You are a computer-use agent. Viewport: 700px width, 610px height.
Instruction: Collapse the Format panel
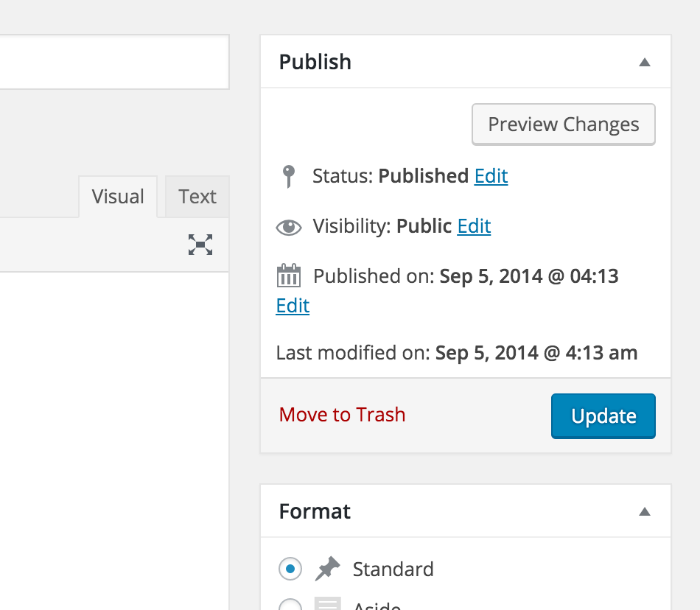[x=645, y=511]
